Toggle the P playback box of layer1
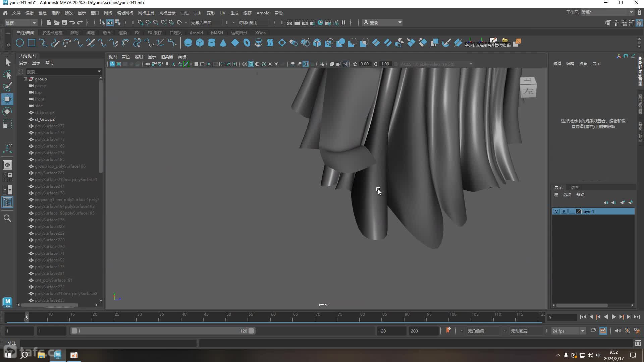644x362 pixels. pos(564,211)
